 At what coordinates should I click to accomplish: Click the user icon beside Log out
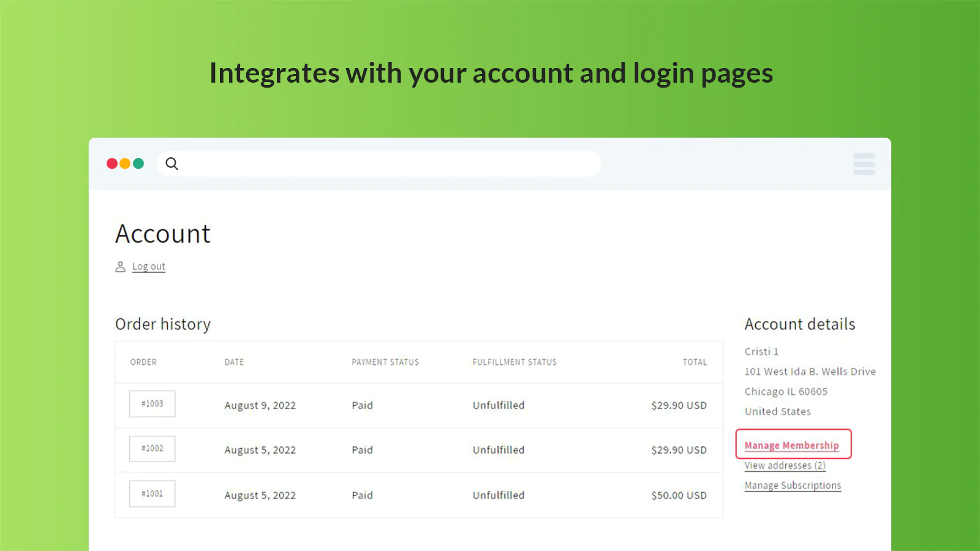click(x=121, y=267)
